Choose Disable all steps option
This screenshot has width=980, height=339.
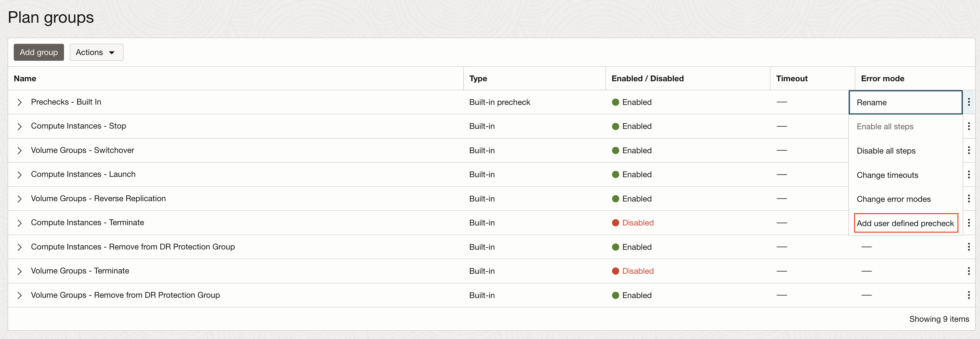pos(886,151)
